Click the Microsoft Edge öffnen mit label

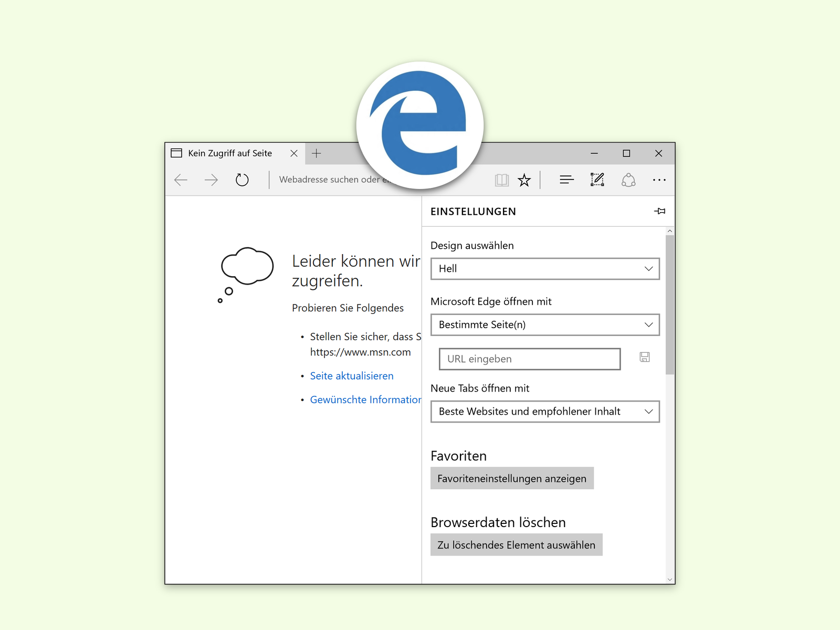pos(491,301)
